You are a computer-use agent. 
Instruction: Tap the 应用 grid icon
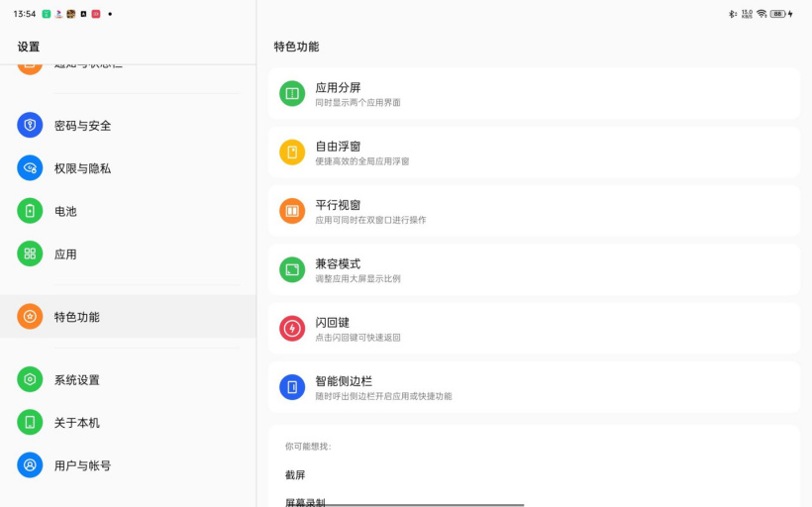(x=30, y=253)
